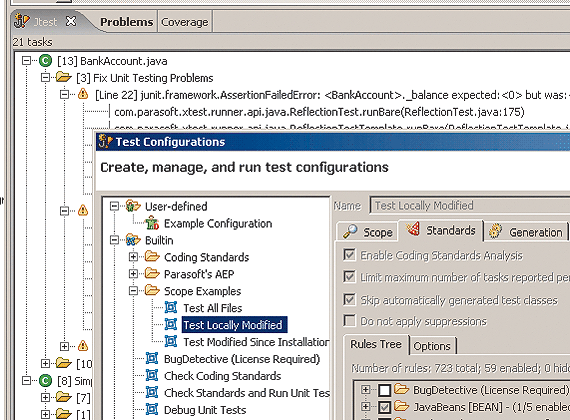Switch to the Options tab
This screenshot has width=570, height=420.
432,346
